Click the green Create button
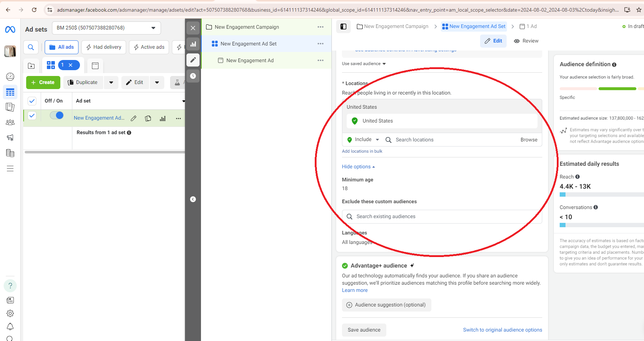The width and height of the screenshot is (644, 341). [43, 83]
